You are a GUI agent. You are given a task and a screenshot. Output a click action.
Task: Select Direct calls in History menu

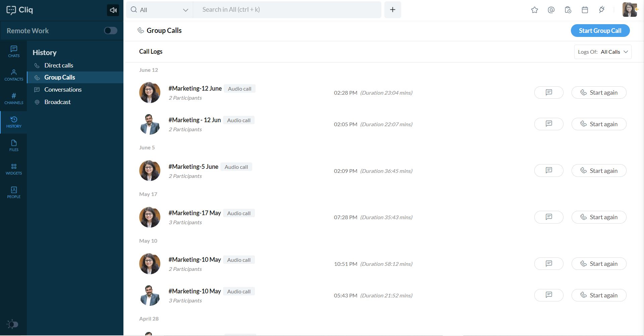(59, 65)
